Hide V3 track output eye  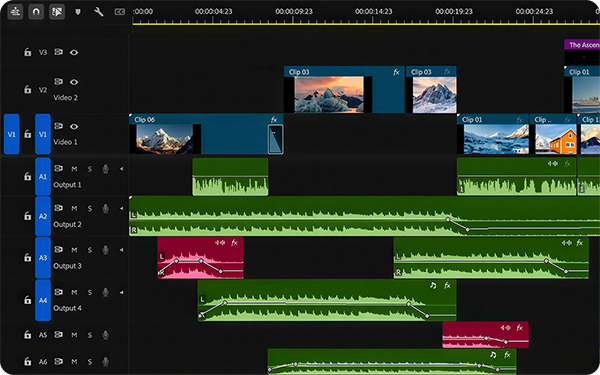point(74,52)
